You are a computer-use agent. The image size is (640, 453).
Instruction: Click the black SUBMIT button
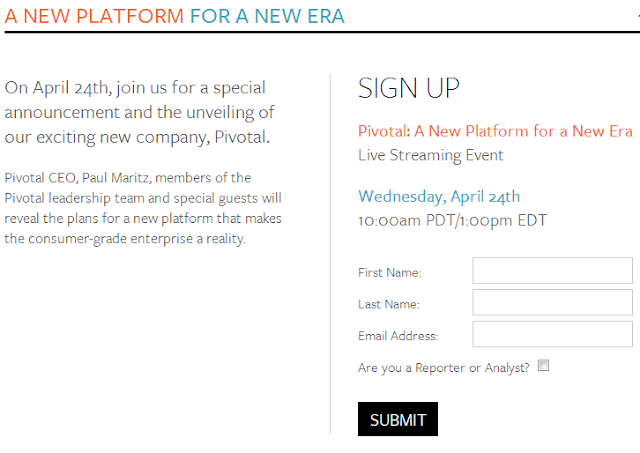[x=398, y=419]
